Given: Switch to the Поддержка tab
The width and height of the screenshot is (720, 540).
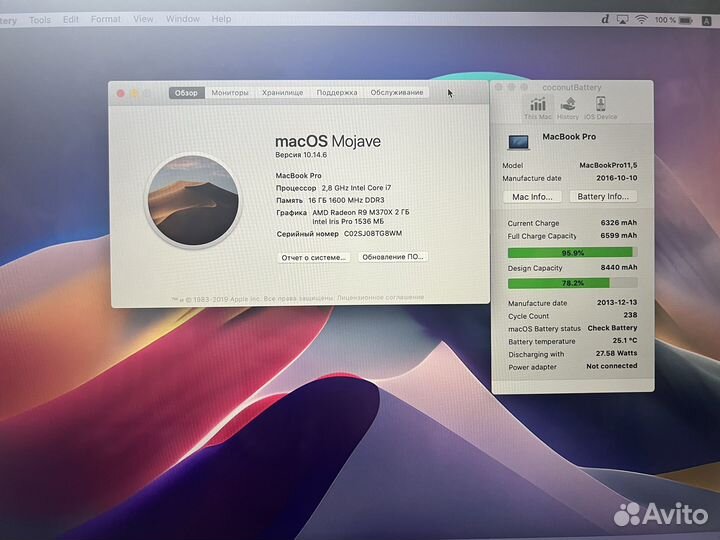Looking at the screenshot, I should click(x=337, y=92).
